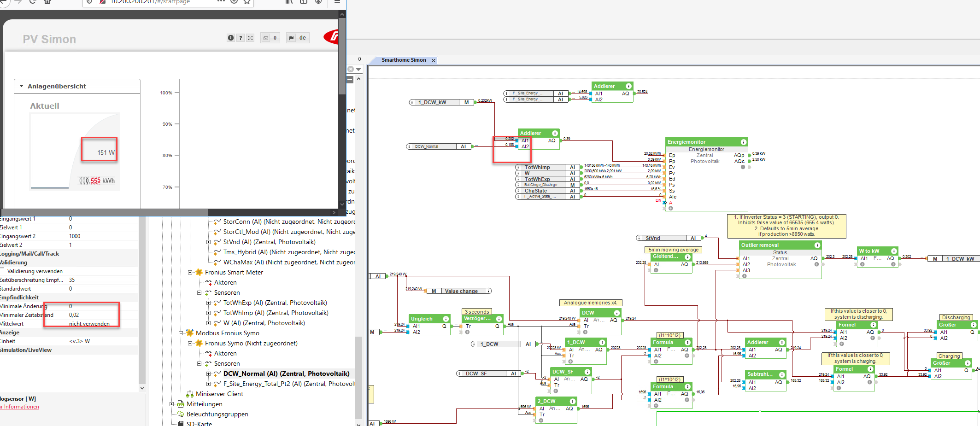This screenshot has width=980, height=426.
Task: Click info icon on Outlier removal block
Action: tap(817, 245)
